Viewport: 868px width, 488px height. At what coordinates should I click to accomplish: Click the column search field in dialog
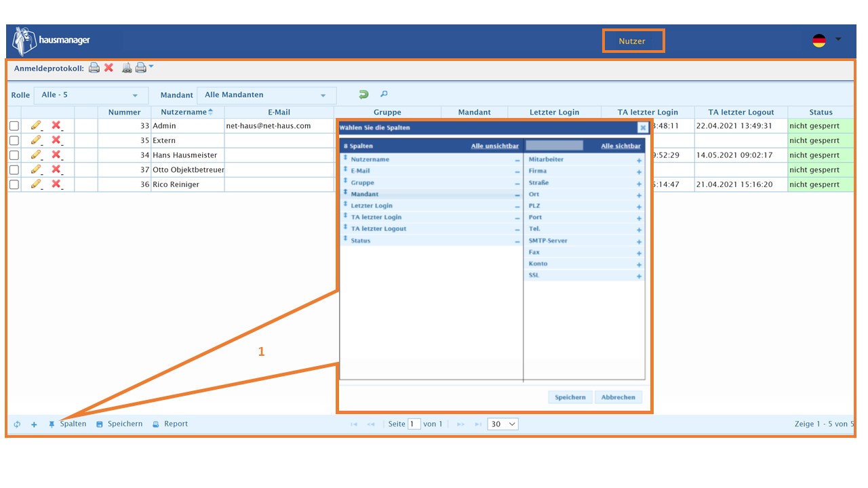point(554,146)
